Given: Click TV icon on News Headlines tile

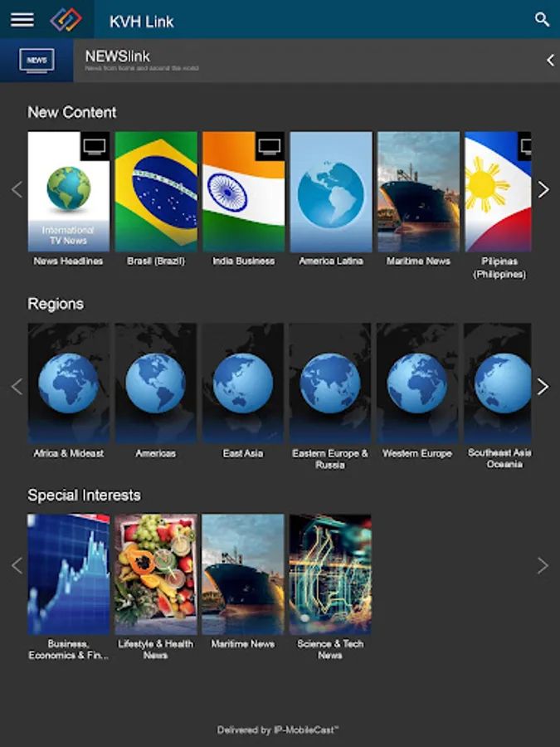Looking at the screenshot, I should pos(95,146).
